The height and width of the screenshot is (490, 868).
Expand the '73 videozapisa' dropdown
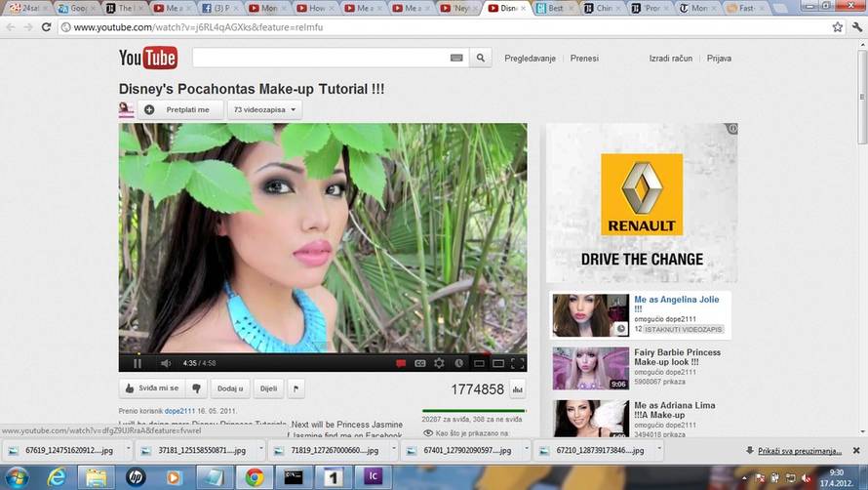coord(264,109)
